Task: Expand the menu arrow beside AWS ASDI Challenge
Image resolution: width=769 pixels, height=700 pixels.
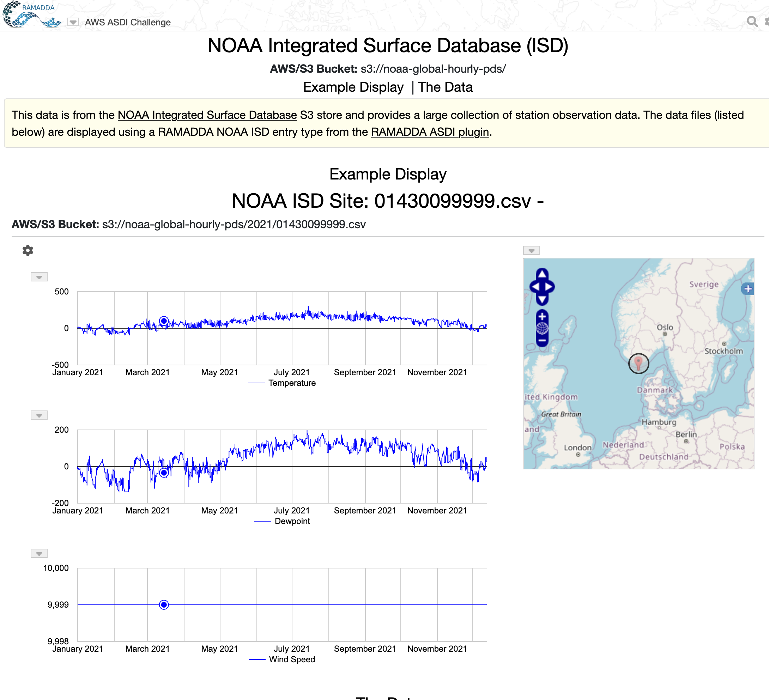Action: (x=73, y=22)
